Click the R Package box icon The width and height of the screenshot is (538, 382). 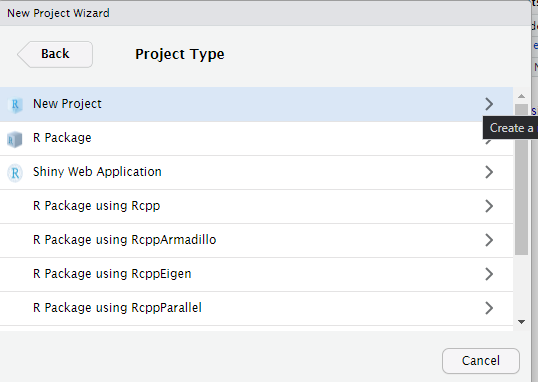pyautogui.click(x=14, y=139)
